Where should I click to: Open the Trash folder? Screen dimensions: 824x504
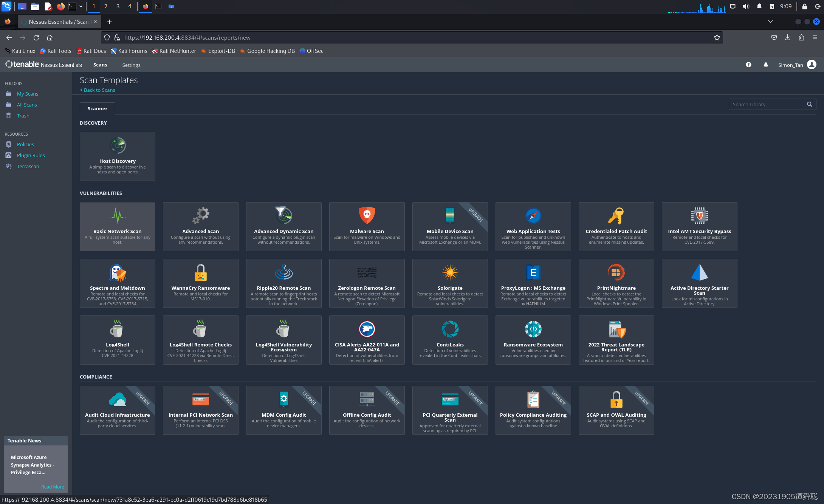tap(23, 116)
